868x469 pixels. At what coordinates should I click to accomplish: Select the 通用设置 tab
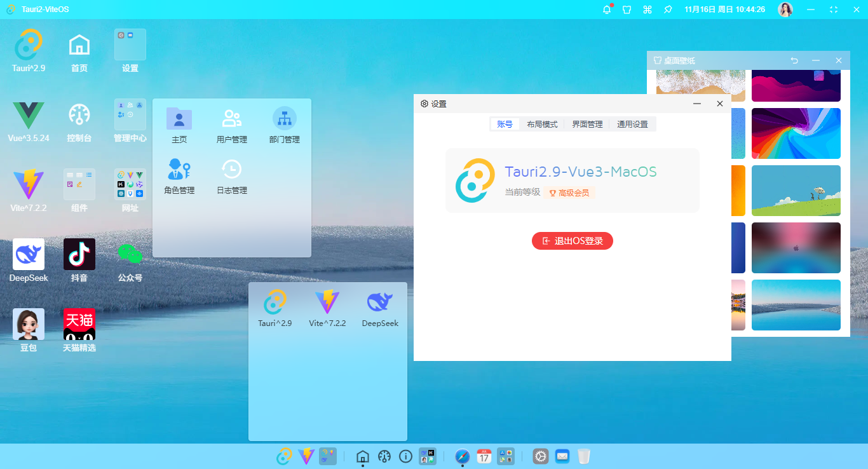tap(632, 124)
